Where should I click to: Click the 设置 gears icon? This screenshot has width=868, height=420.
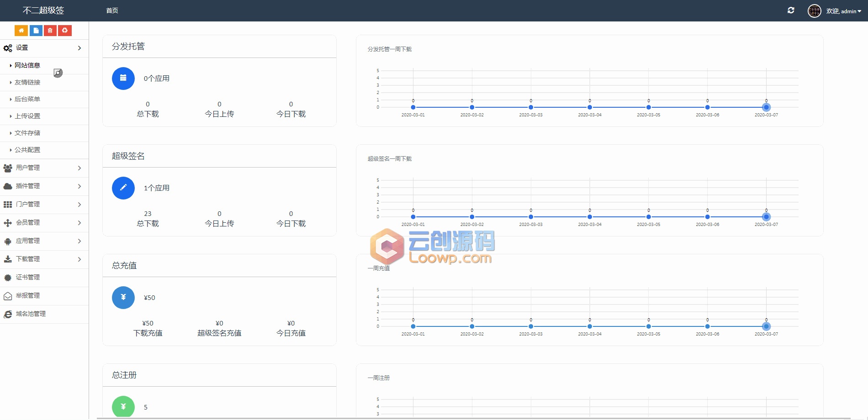tap(8, 48)
